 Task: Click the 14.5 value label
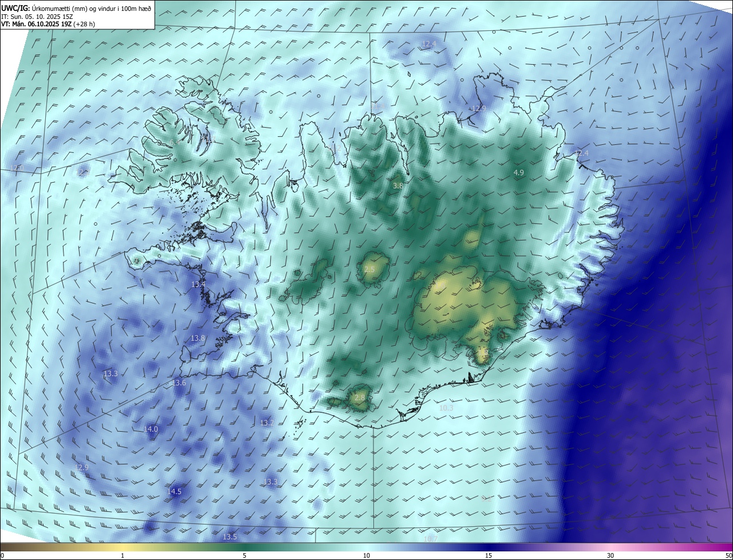pyautogui.click(x=174, y=492)
